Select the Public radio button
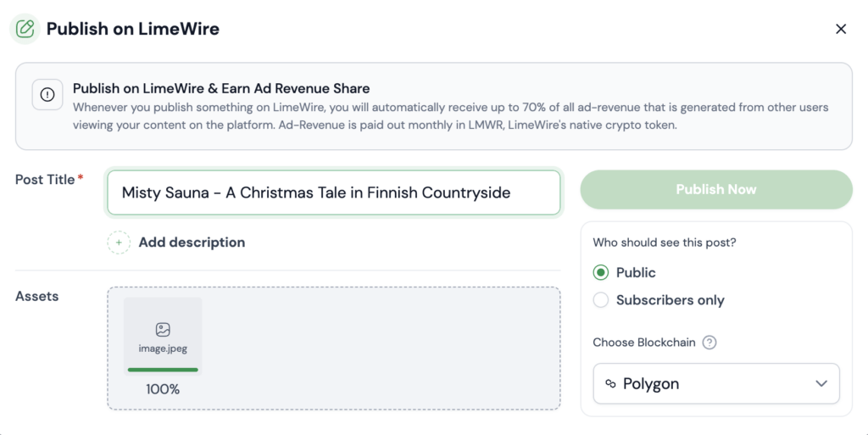The height and width of the screenshot is (435, 868). 601,272
